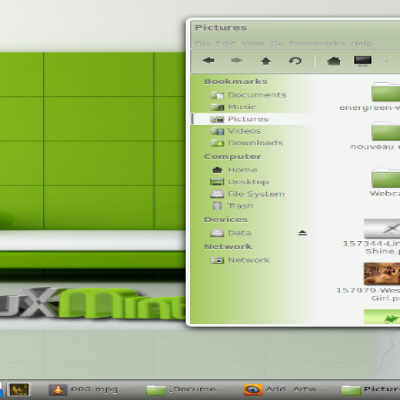400x400 pixels.
Task: Click the Pictures bookmark folder icon
Action: coord(217,119)
